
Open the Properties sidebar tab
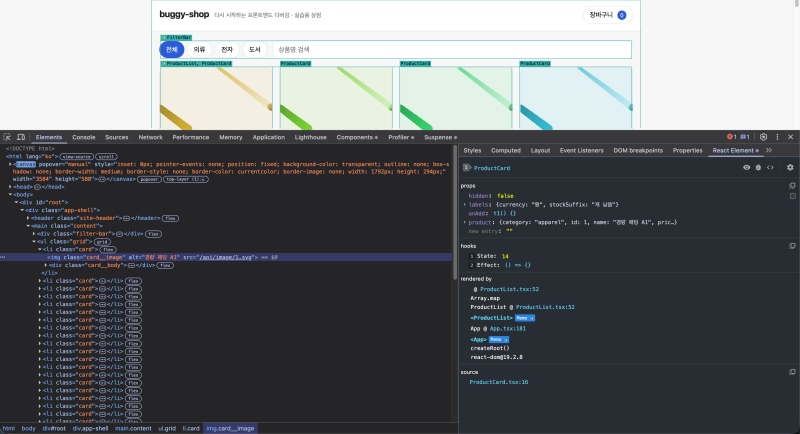[x=687, y=150]
